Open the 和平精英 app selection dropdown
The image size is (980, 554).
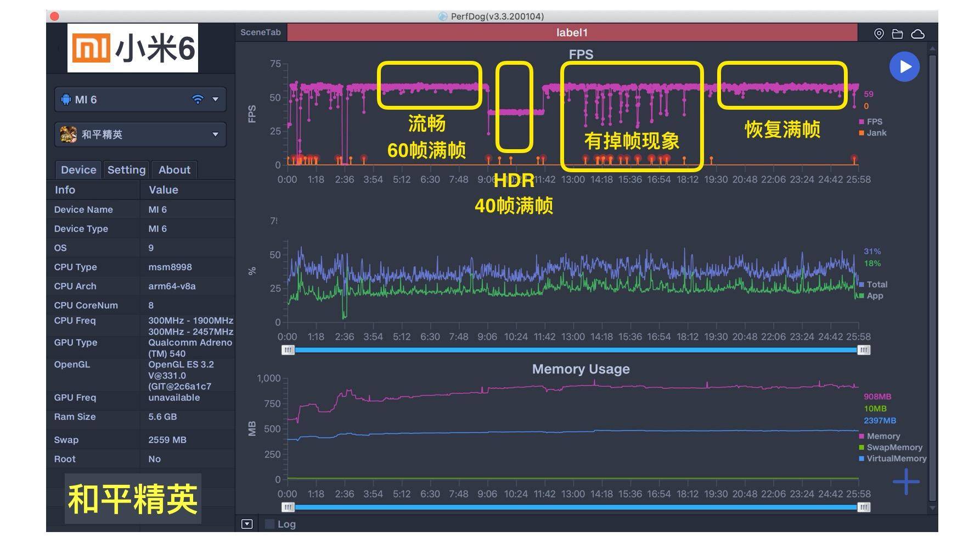coord(215,134)
